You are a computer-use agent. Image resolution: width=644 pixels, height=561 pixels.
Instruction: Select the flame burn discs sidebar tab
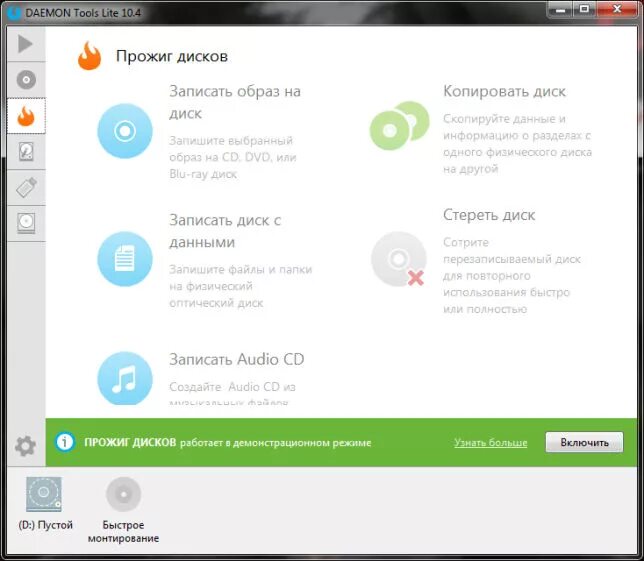pos(26,116)
